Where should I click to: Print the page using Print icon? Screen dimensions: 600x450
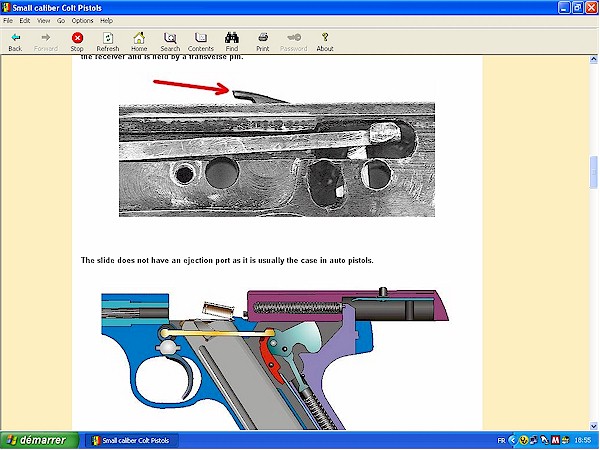click(263, 41)
